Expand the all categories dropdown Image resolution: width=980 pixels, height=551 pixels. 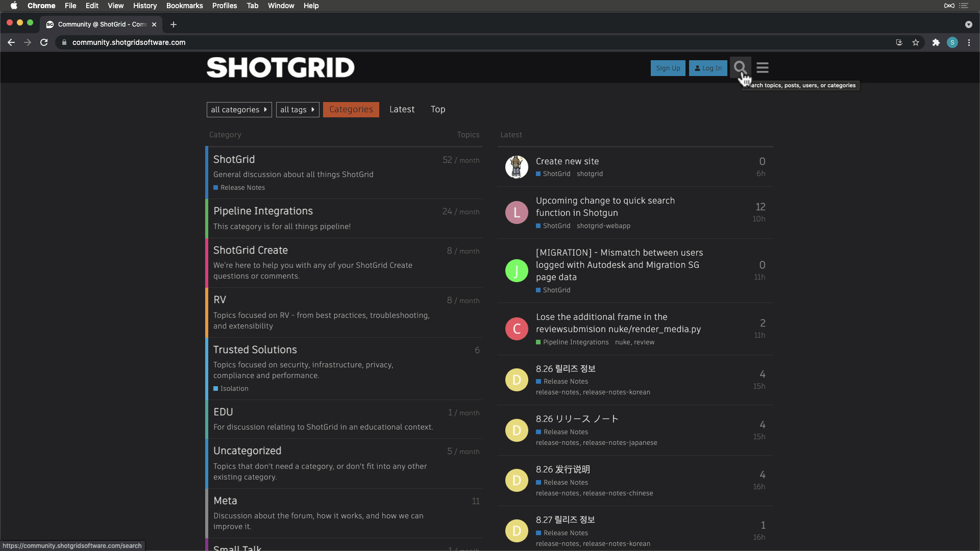pos(239,110)
